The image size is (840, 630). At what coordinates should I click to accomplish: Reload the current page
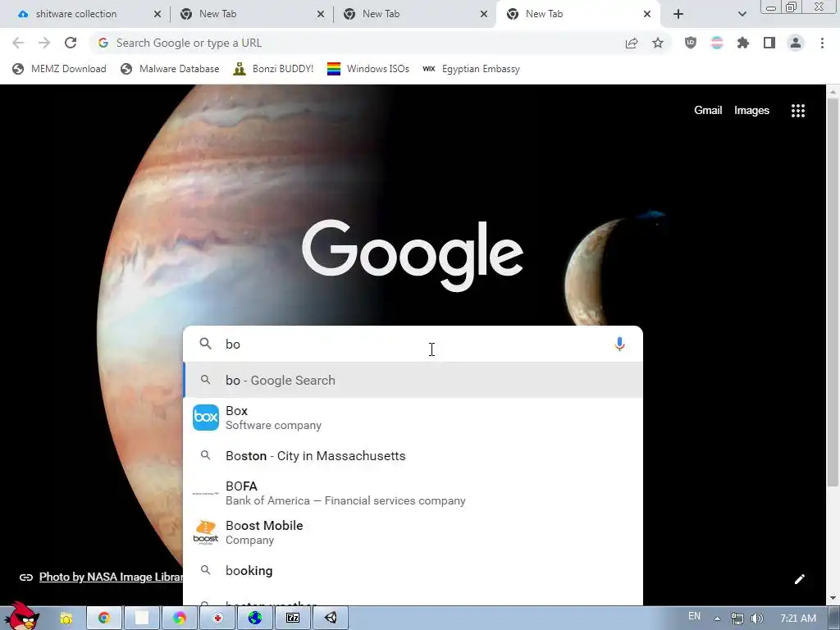tap(71, 43)
